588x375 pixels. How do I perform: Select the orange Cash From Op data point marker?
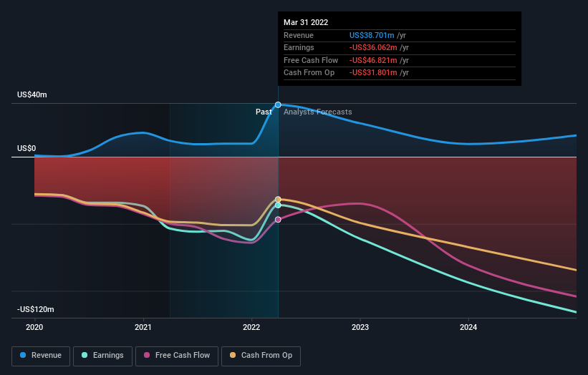click(278, 199)
